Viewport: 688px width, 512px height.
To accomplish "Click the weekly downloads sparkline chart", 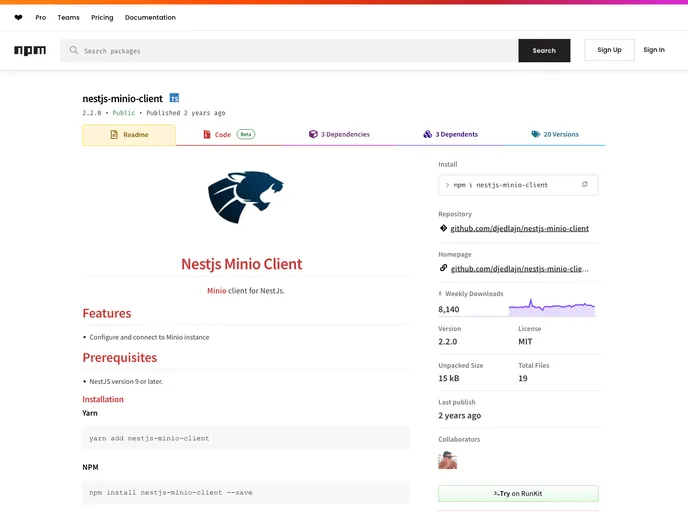I will [x=552, y=307].
